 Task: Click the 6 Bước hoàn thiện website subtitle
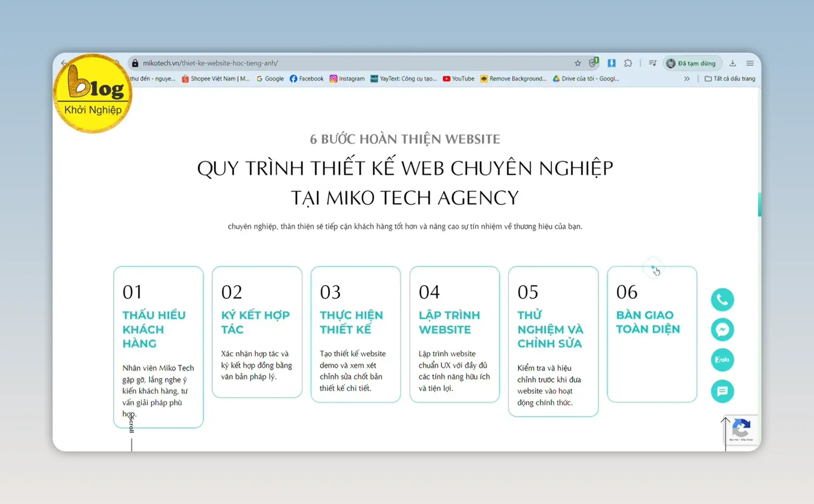point(405,139)
